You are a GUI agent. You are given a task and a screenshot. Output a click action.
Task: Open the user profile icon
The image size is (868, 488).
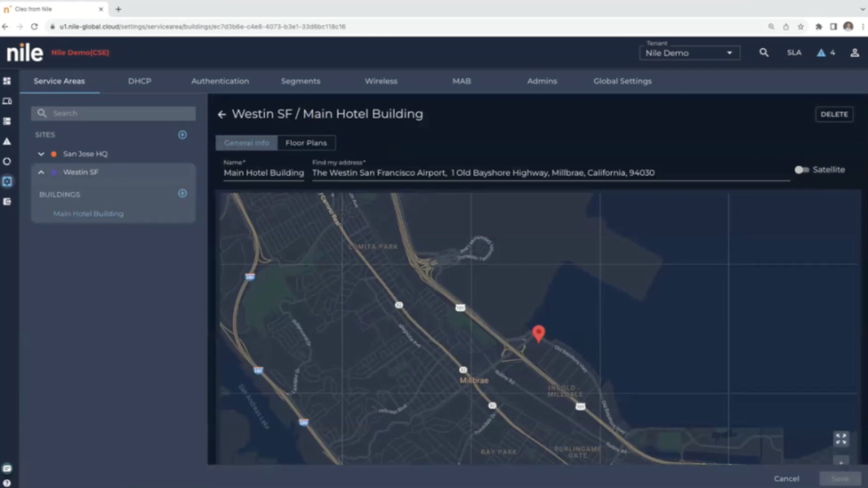(x=854, y=53)
